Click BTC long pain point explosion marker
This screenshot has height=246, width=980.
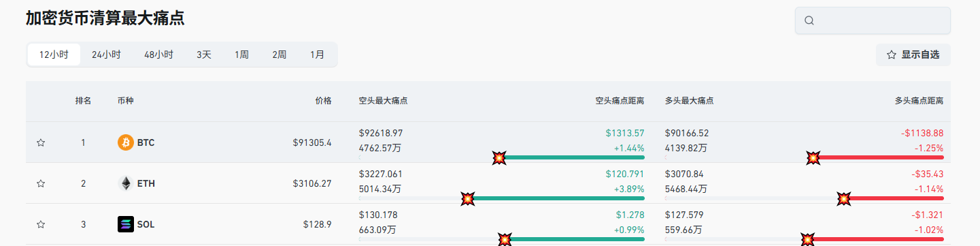click(x=813, y=157)
